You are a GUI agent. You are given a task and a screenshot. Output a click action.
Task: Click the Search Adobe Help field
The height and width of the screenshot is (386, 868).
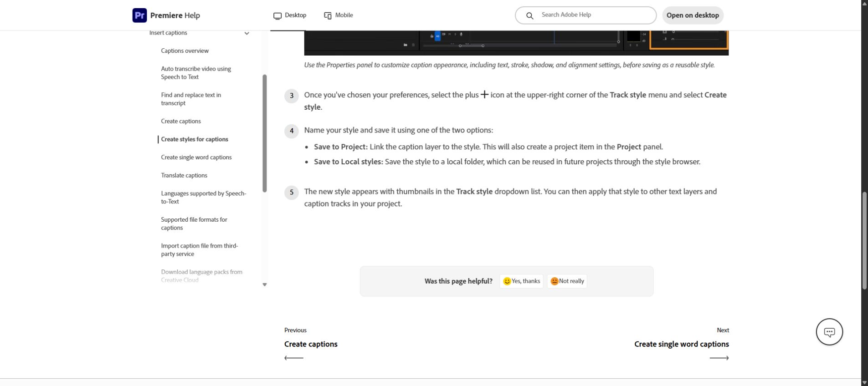(586, 15)
